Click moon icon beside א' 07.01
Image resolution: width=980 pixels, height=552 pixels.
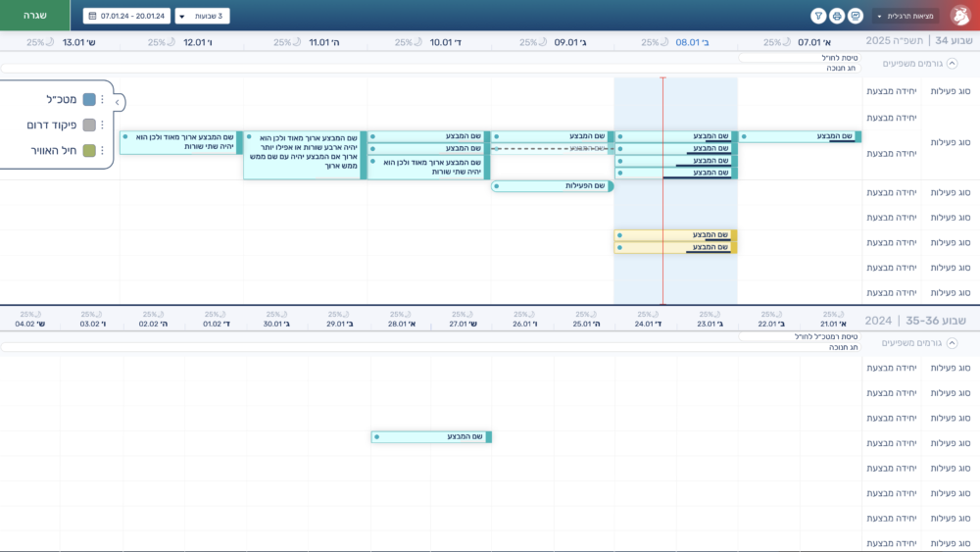(787, 42)
